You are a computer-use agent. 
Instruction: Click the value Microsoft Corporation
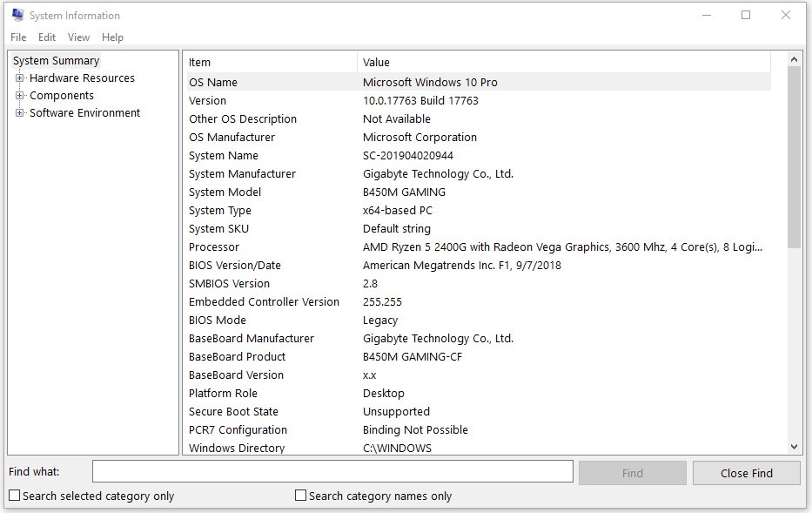coord(419,138)
